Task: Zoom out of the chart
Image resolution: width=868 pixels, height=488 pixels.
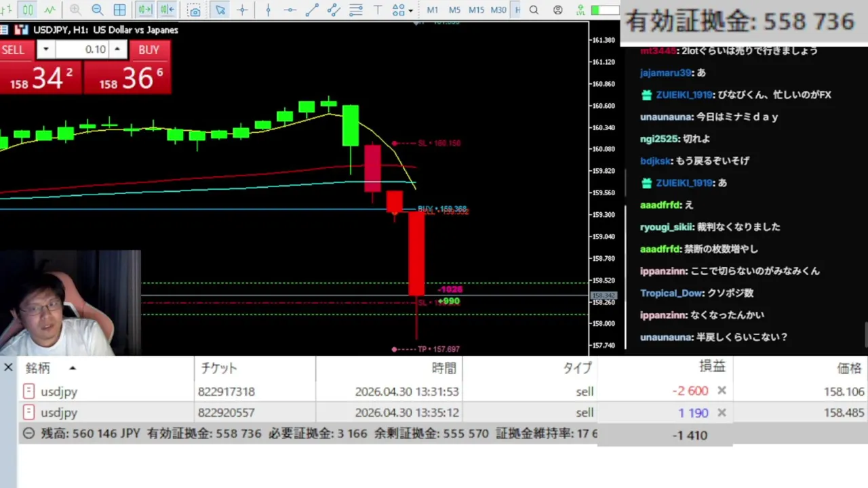Action: [97, 10]
